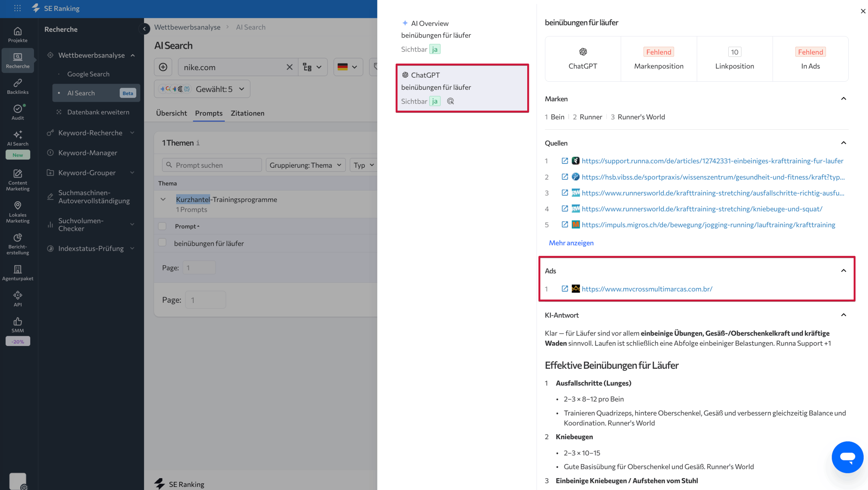This screenshot has width=868, height=490.
Task: Click the Wettbewerbsanalyse breadcrumb
Action: [x=187, y=27]
